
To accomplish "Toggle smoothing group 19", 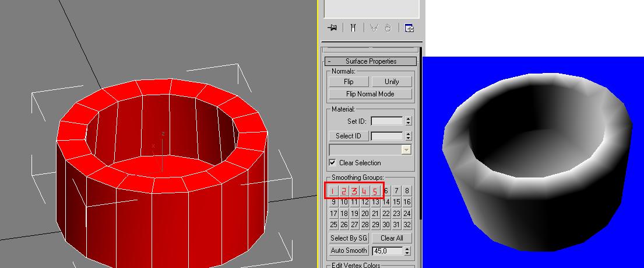I will pos(354,214).
